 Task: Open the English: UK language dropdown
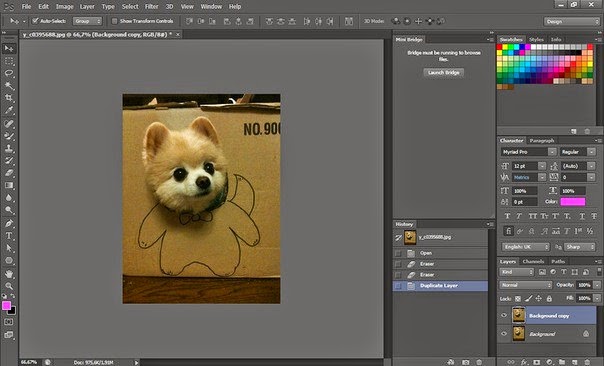(526, 247)
